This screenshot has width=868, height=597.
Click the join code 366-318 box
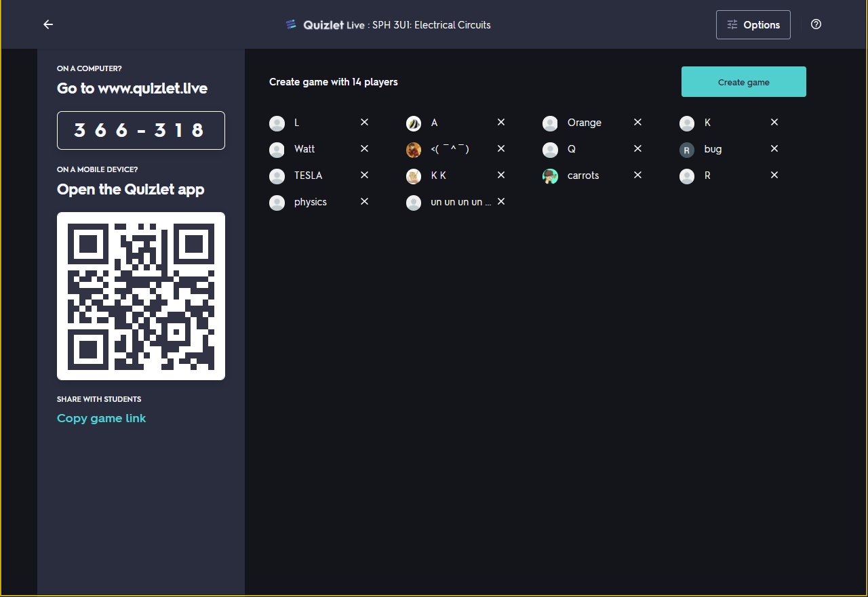click(141, 130)
